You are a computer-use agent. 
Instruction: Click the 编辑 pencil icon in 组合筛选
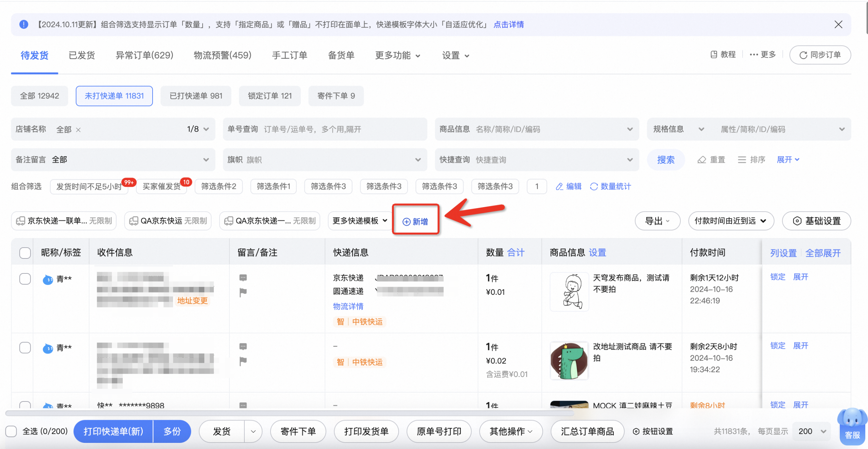[559, 186]
